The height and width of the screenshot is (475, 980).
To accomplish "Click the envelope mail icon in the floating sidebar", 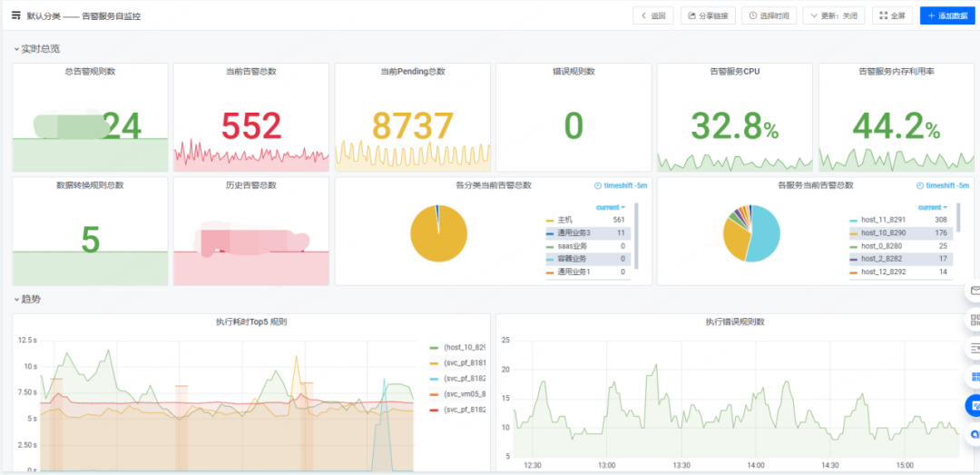I will [x=974, y=291].
